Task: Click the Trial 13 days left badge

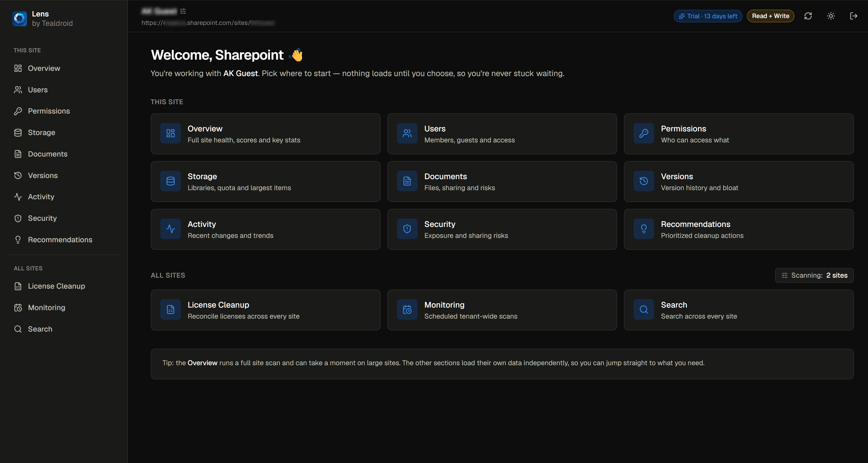Action: 708,16
